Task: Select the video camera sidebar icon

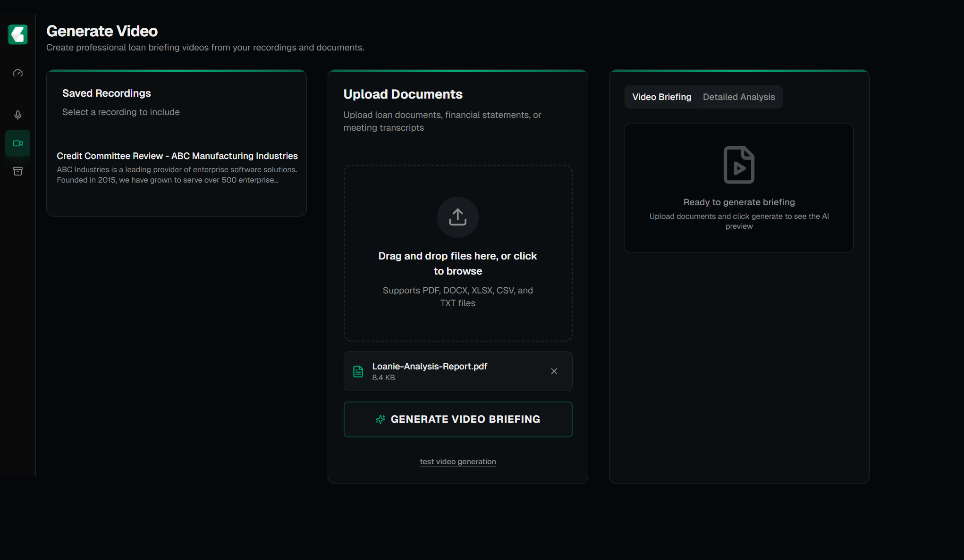Action: coord(18,143)
